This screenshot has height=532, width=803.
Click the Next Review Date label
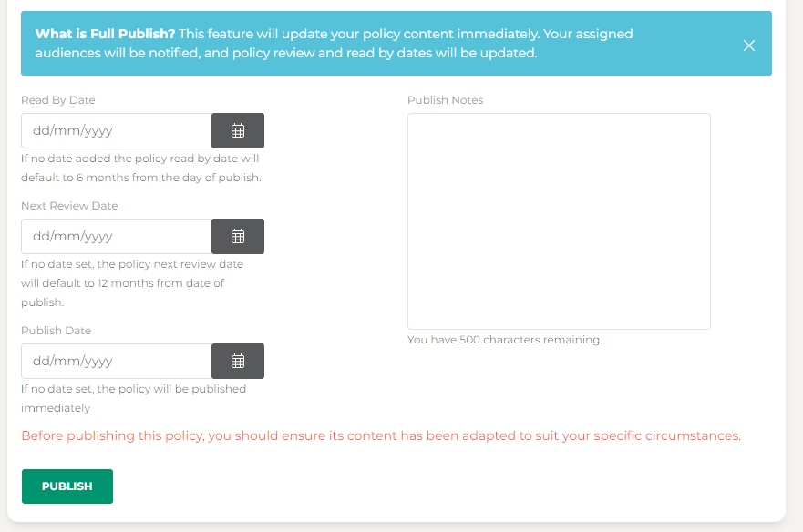[69, 206]
